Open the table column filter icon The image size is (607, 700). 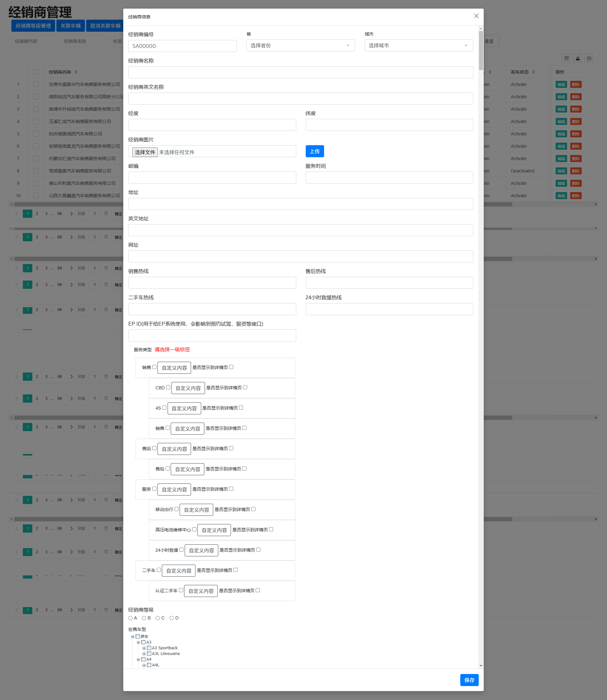pos(566,58)
